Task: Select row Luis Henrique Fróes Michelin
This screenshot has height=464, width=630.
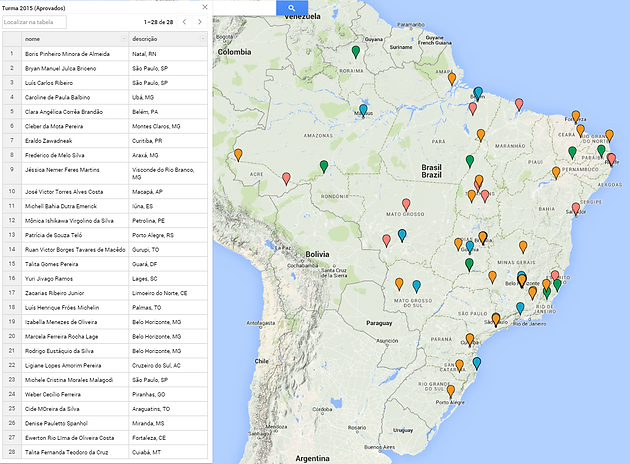Action: click(x=105, y=307)
